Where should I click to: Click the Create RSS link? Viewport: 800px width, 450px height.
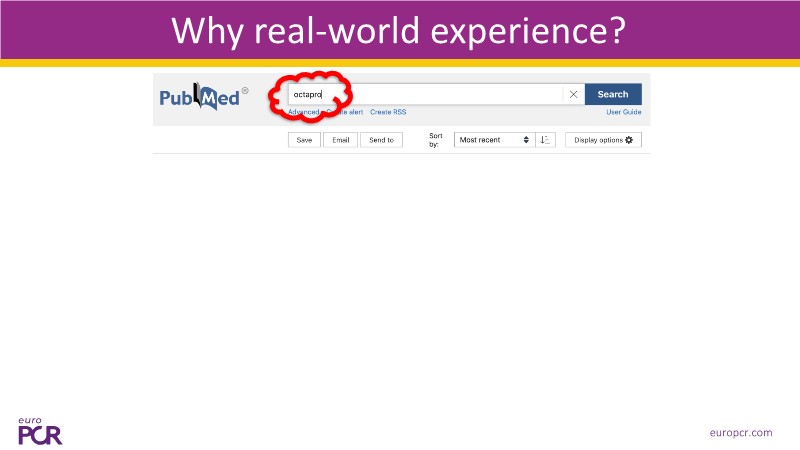(388, 112)
